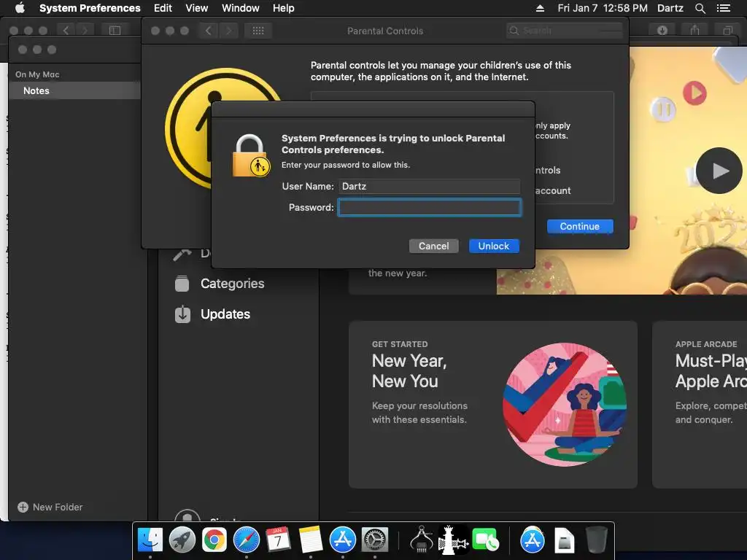Screen dimensions: 747x560
Task: Go forward in Parental Controls window
Action: (x=228, y=31)
